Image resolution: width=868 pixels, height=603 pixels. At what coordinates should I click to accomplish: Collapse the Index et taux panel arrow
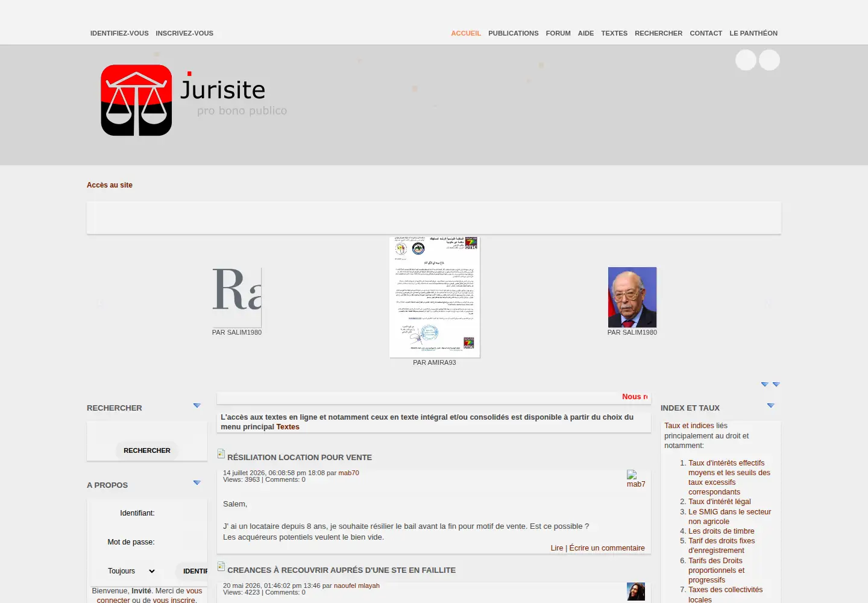(770, 406)
